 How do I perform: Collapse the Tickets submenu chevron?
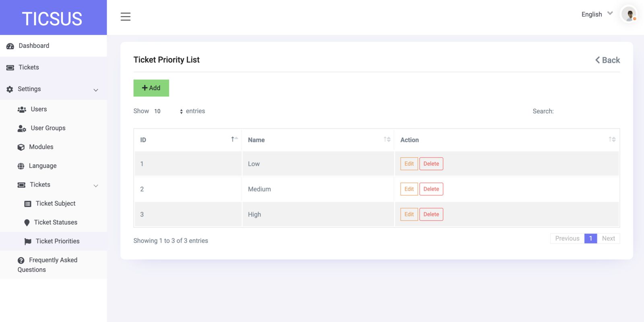tap(96, 186)
